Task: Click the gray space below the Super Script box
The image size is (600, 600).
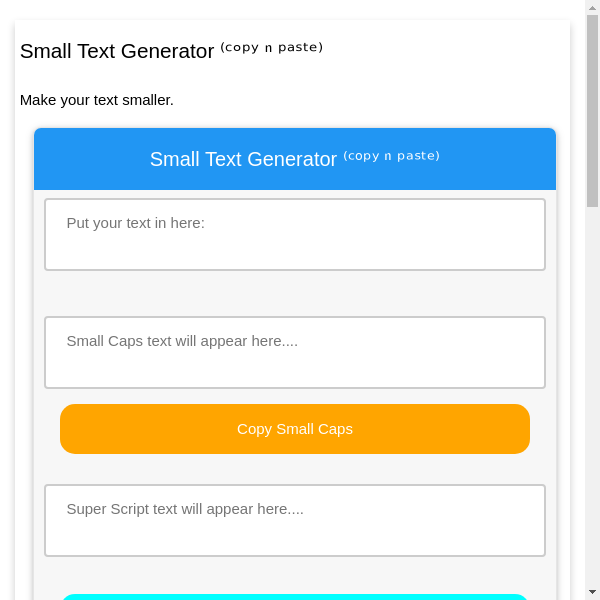Action: pyautogui.click(x=294, y=574)
